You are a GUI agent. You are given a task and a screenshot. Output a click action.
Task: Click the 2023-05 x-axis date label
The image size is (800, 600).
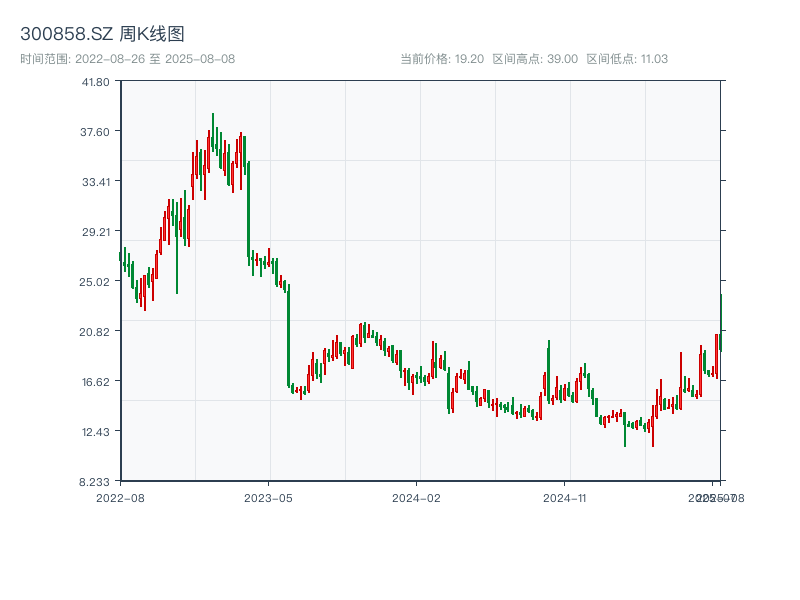tap(269, 497)
